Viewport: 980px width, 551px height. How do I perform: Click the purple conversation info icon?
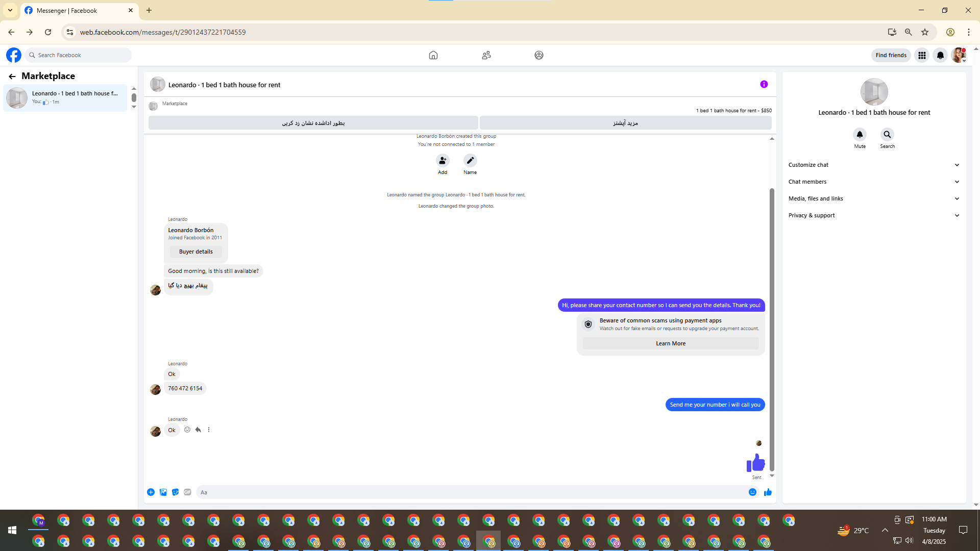[764, 85]
